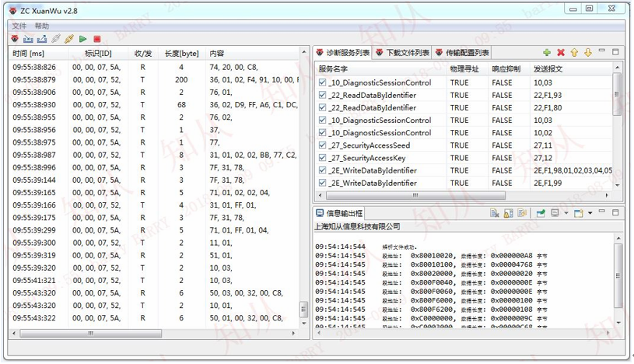Minimize the diagnostic service list panel
Screen dimensions: 634x364
tap(602, 51)
